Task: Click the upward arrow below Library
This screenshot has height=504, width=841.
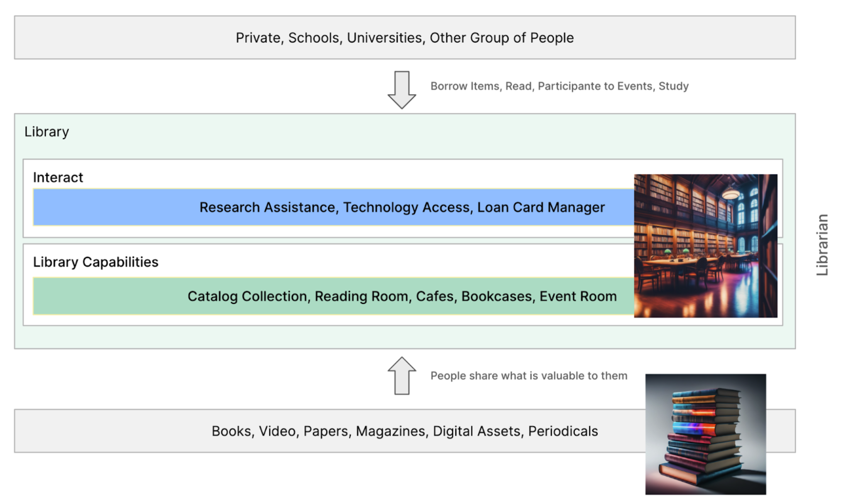Action: tap(401, 376)
